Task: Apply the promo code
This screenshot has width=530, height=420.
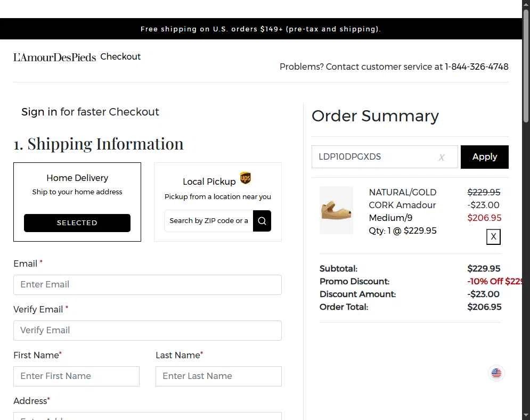Action: pyautogui.click(x=484, y=157)
